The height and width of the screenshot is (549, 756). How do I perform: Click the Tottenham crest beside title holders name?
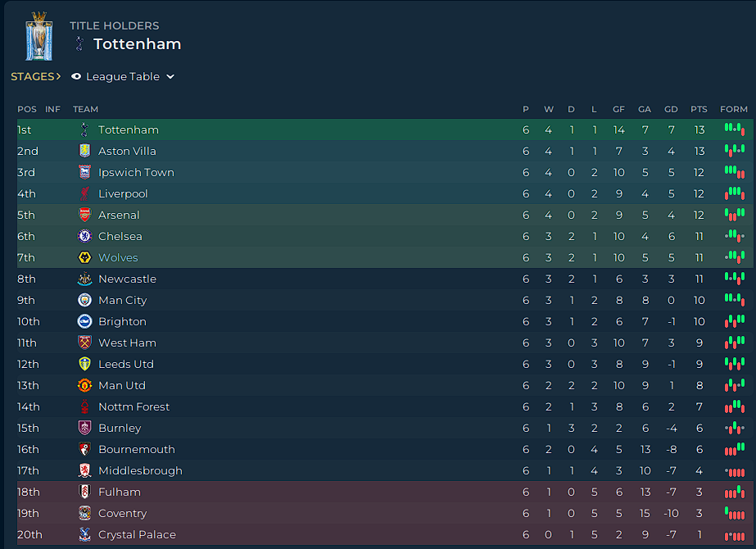[80, 44]
